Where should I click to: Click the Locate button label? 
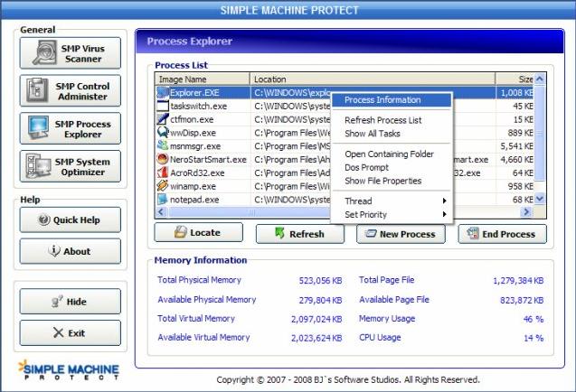tap(205, 233)
